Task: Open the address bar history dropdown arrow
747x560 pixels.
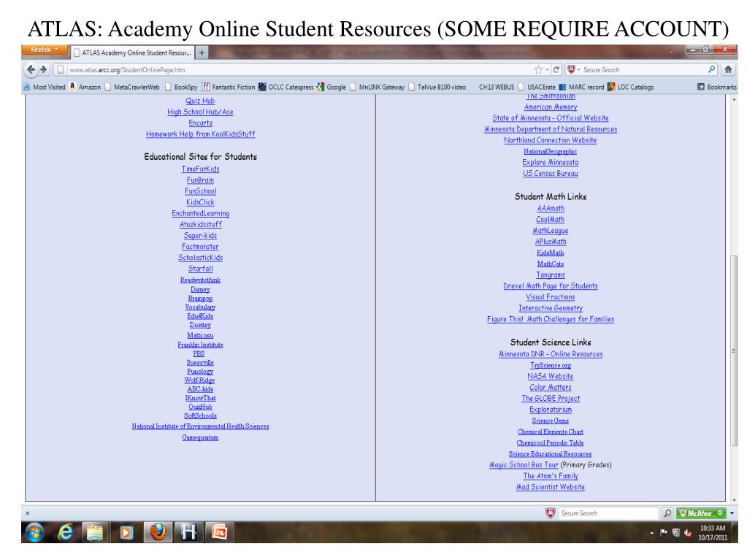Action: click(547, 70)
